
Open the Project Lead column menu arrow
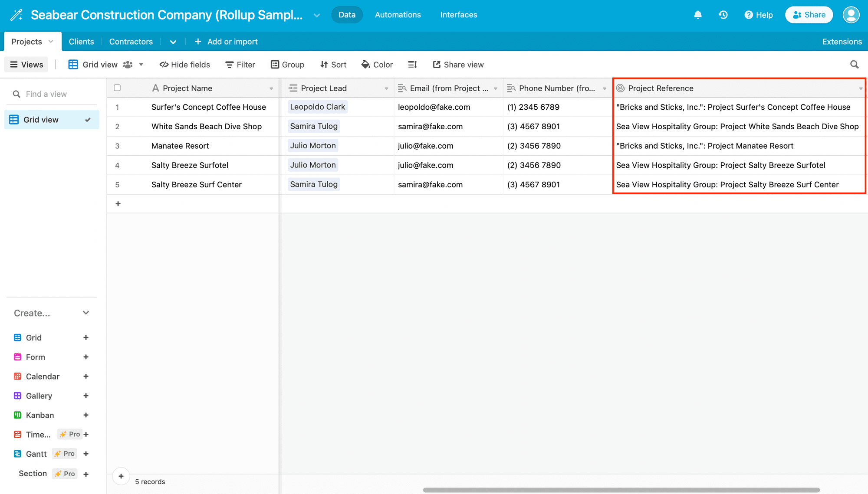[x=386, y=88]
